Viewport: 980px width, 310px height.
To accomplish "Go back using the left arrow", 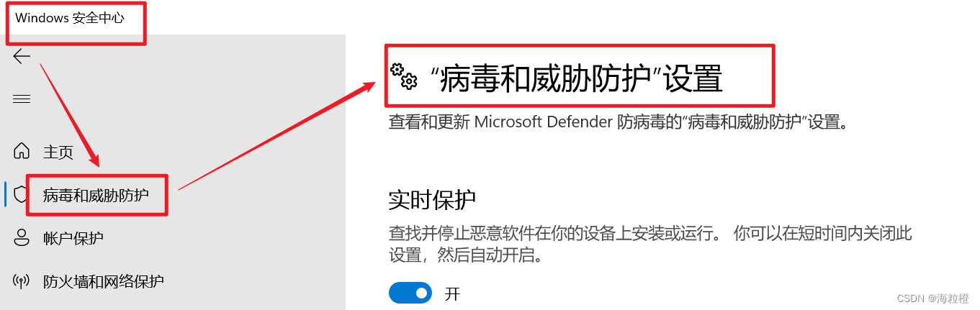I will point(22,56).
